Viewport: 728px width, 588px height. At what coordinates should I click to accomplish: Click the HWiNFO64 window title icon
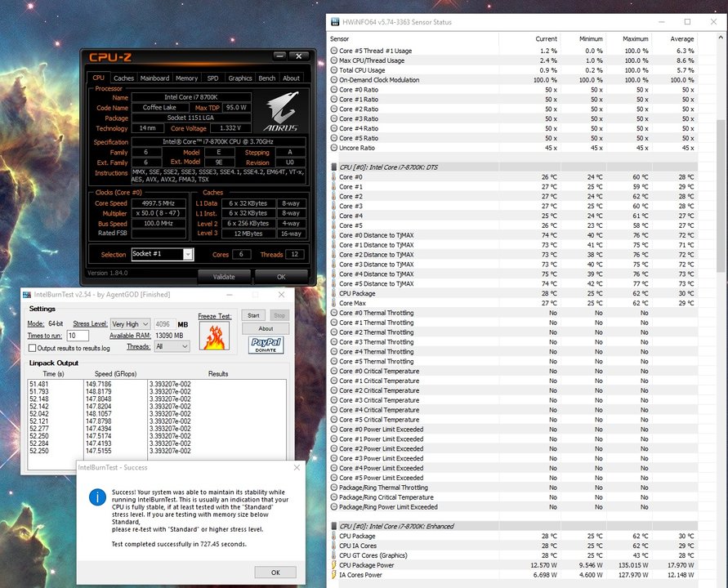pyautogui.click(x=335, y=22)
